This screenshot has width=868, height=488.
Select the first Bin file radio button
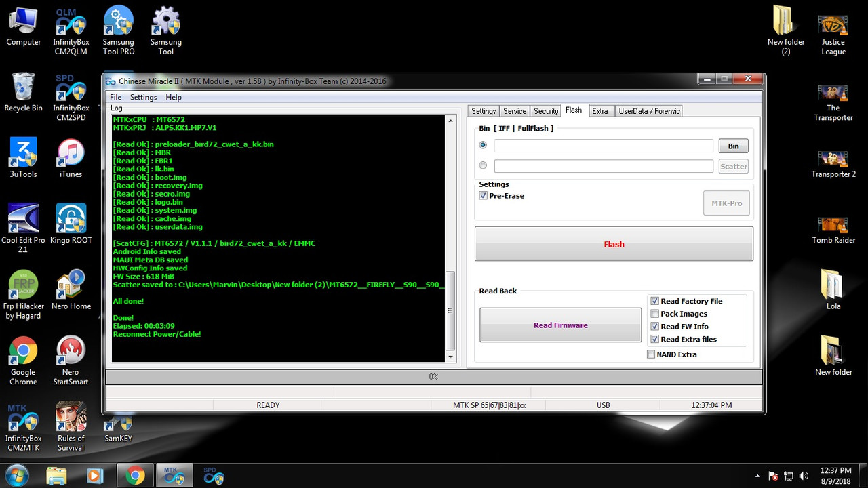(x=483, y=145)
